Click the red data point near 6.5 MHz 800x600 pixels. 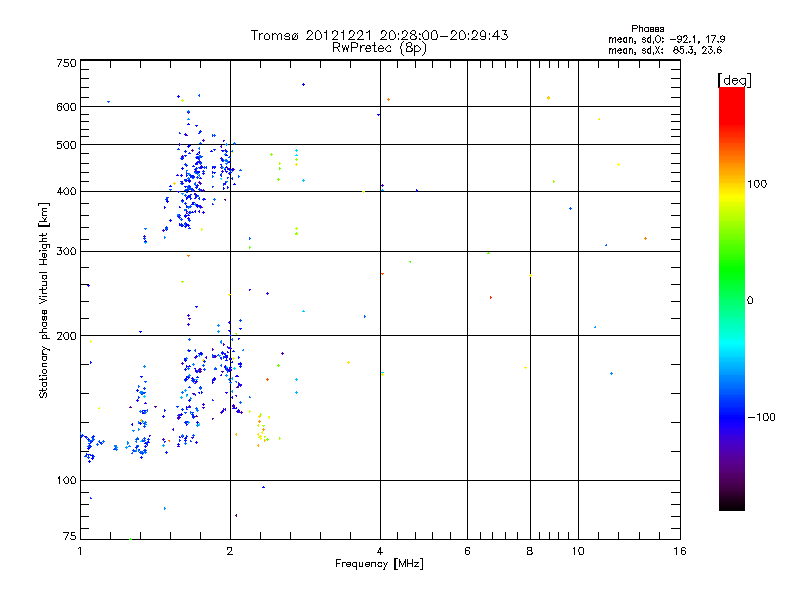pos(491,297)
